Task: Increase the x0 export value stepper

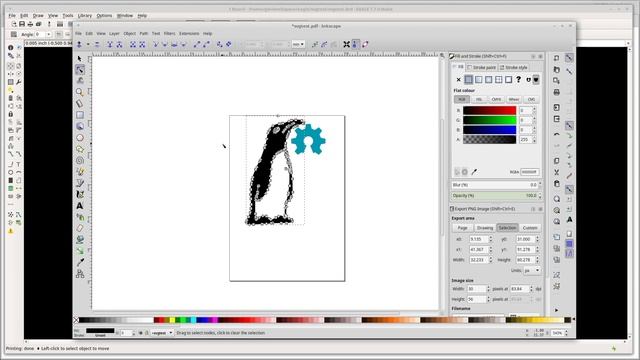Action: point(491,237)
